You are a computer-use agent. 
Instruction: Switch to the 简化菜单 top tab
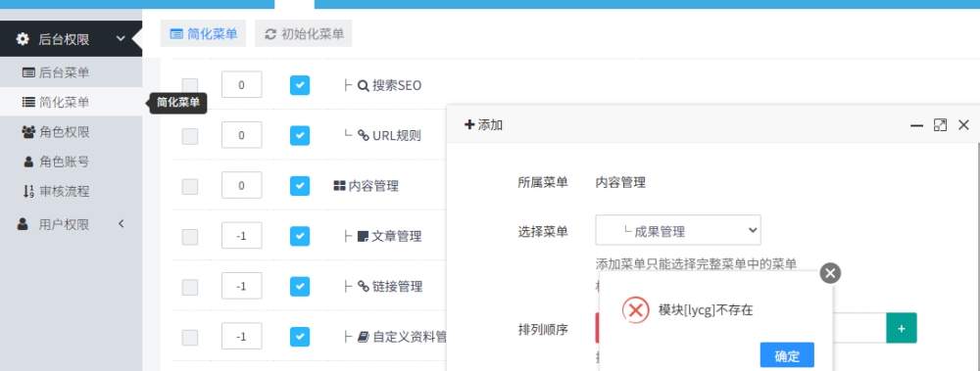click(x=203, y=33)
